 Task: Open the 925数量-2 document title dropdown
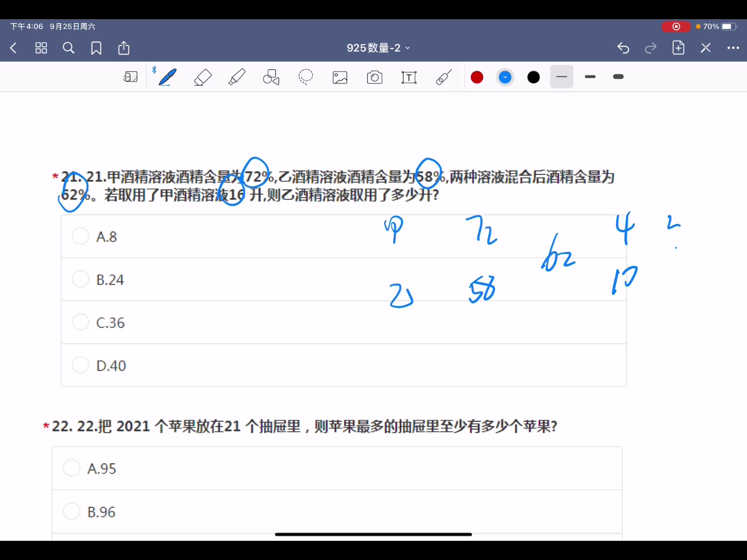[378, 48]
